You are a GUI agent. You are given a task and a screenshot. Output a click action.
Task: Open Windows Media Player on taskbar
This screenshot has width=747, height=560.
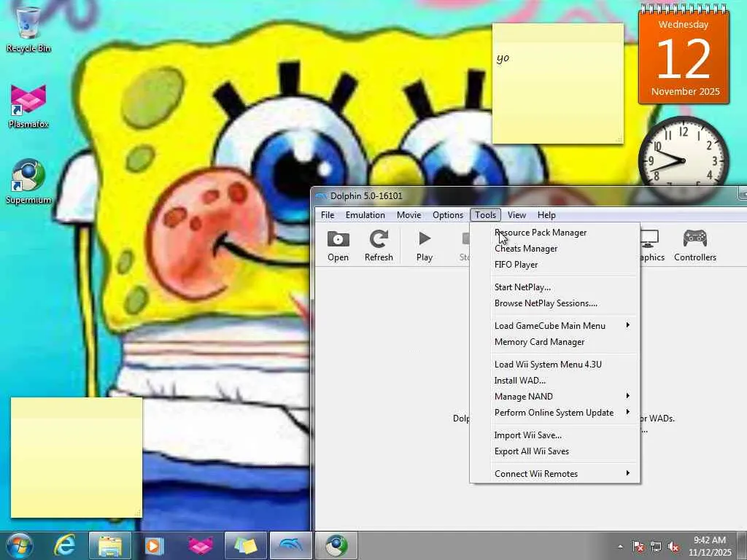click(154, 545)
